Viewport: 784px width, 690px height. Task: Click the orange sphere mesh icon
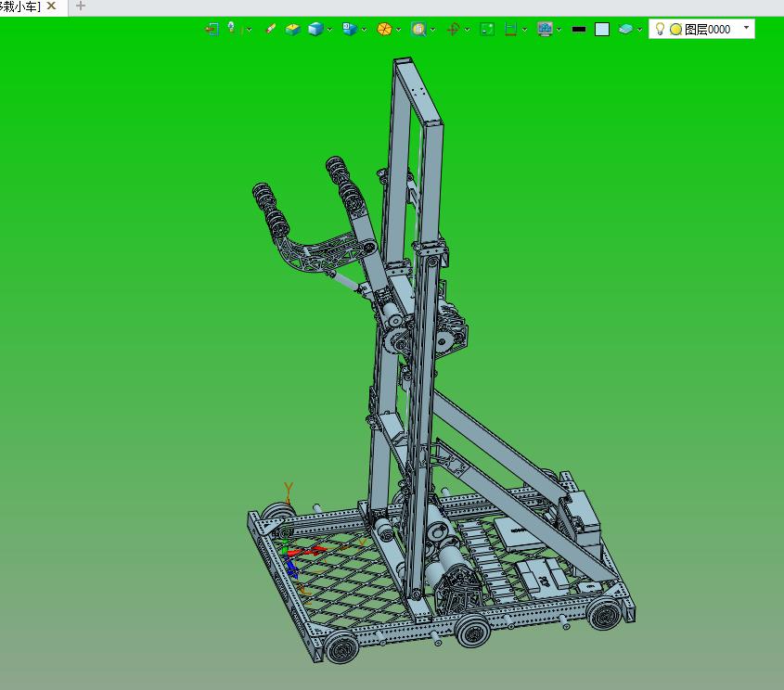(384, 30)
